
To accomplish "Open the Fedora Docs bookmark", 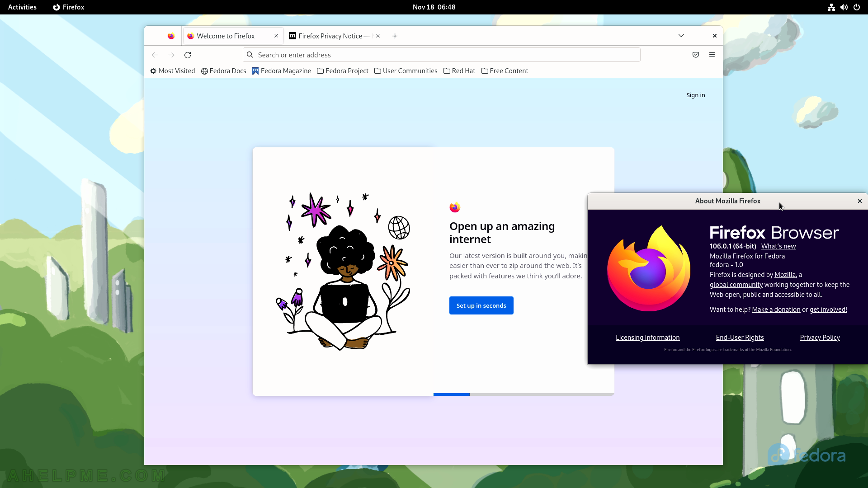I will [224, 71].
